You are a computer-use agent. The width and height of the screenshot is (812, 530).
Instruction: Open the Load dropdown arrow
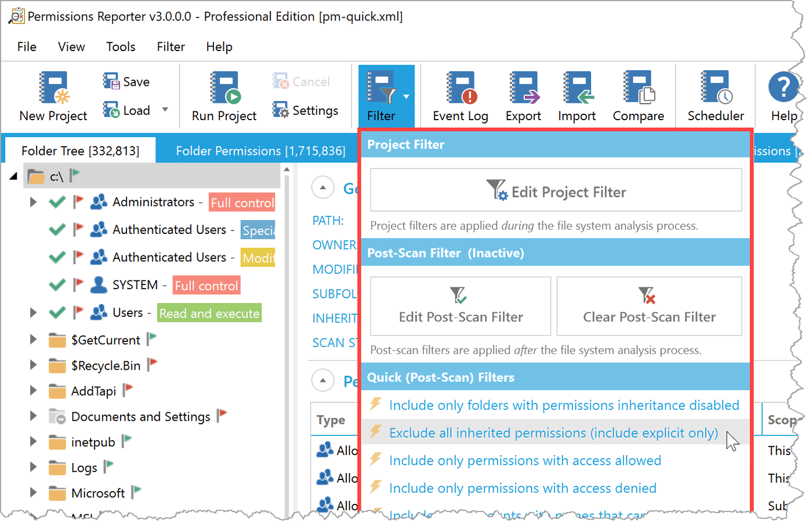pyautogui.click(x=165, y=109)
